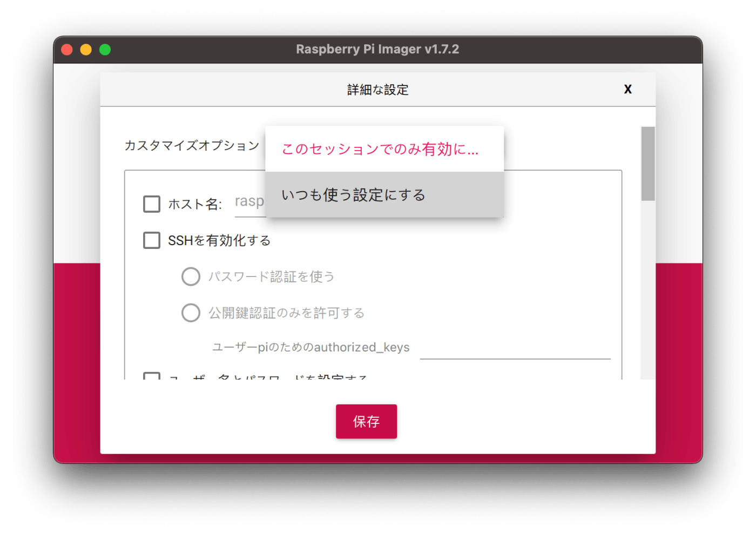Screen dimensions: 756x534
Task: Toggle the partially visible ユーザー名 checkbox
Action: pyautogui.click(x=152, y=376)
